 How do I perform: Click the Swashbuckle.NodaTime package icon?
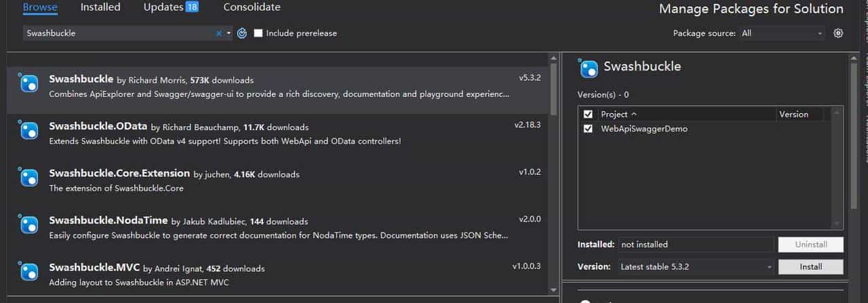coord(28,224)
